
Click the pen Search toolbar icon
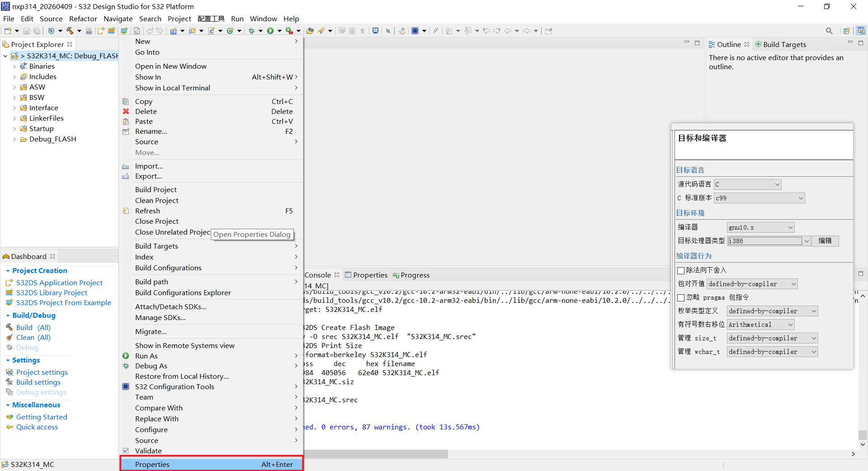(x=321, y=31)
